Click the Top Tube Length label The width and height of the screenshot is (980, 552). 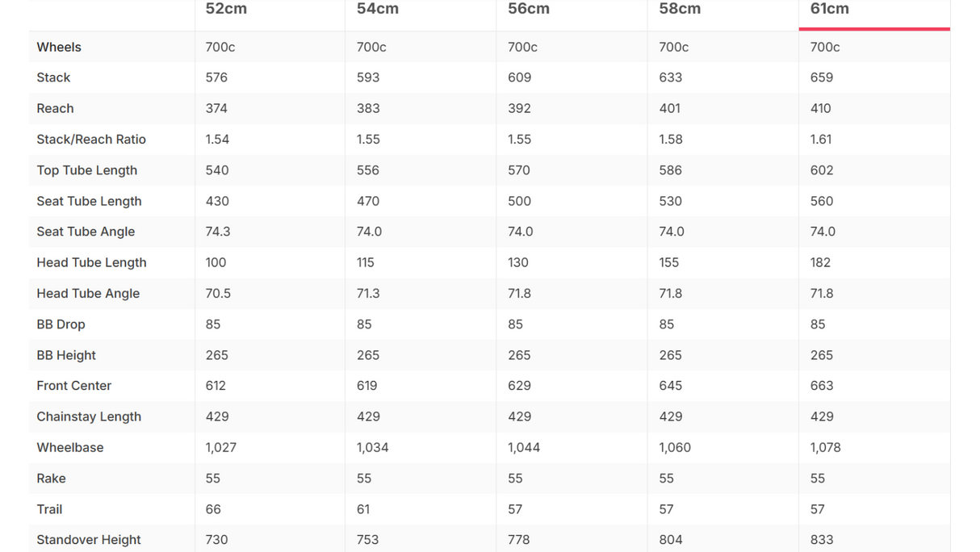pyautogui.click(x=87, y=170)
